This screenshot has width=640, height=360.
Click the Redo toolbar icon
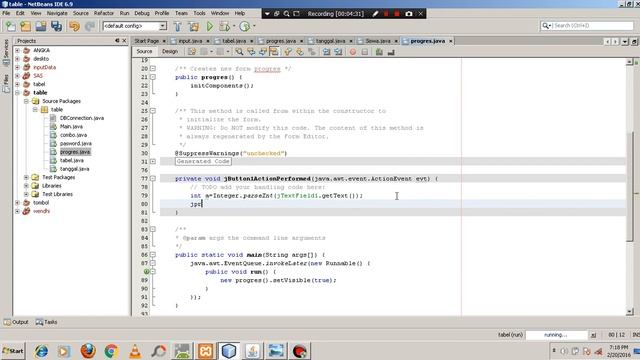[90, 27]
